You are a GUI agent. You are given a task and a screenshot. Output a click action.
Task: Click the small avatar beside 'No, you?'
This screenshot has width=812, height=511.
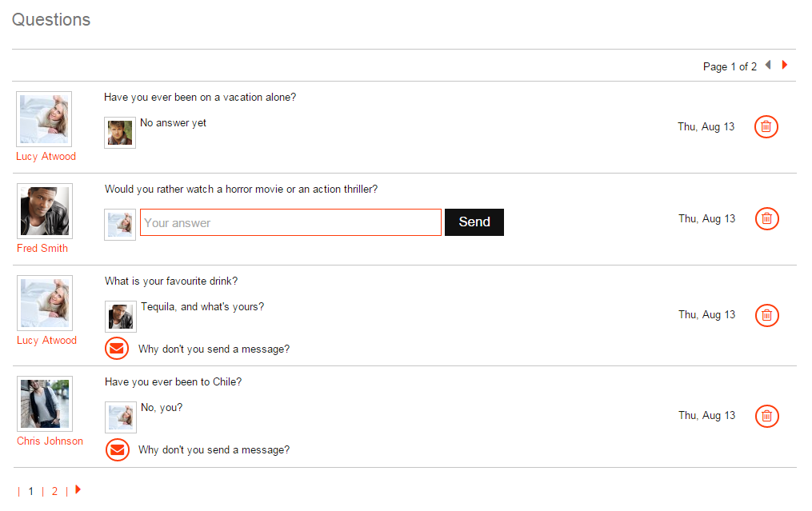(121, 417)
